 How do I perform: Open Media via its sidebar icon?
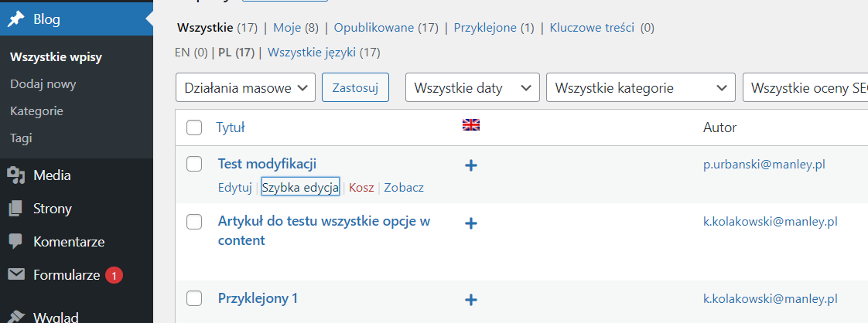(x=15, y=175)
